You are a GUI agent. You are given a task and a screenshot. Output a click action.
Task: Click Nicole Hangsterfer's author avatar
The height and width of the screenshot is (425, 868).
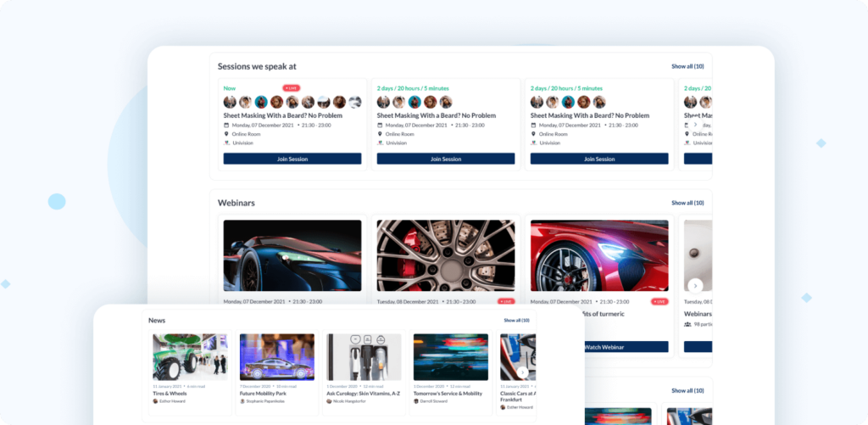(330, 401)
